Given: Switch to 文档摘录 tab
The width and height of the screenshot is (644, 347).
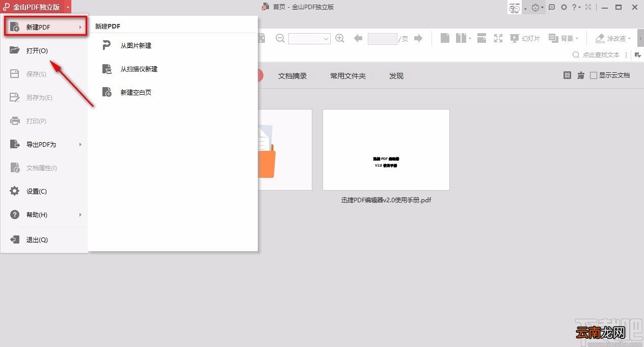Looking at the screenshot, I should 292,76.
